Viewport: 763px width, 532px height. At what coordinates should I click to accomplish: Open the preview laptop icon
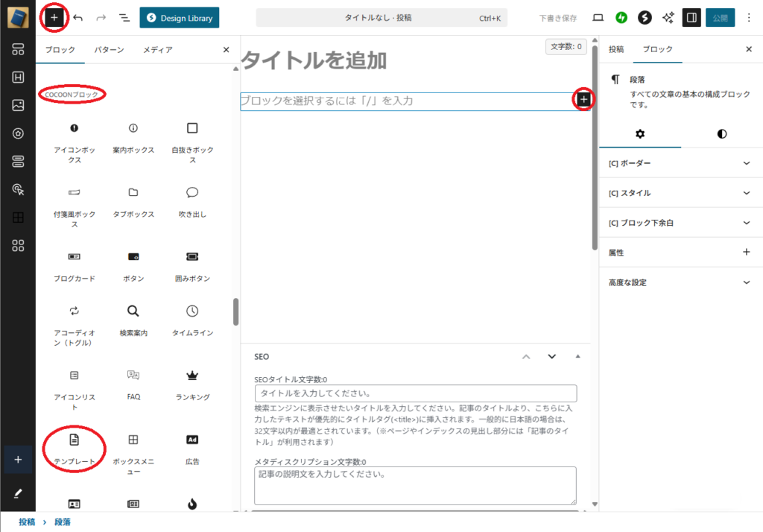(597, 17)
